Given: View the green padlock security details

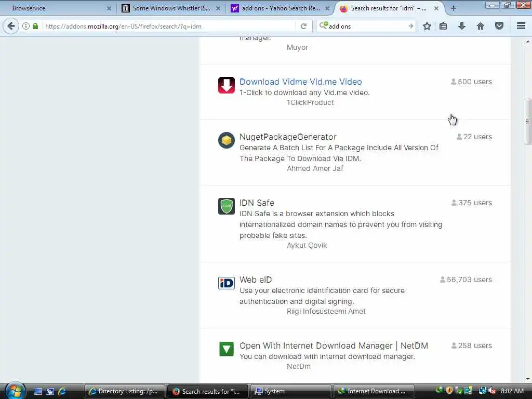Looking at the screenshot, I should [x=35, y=26].
